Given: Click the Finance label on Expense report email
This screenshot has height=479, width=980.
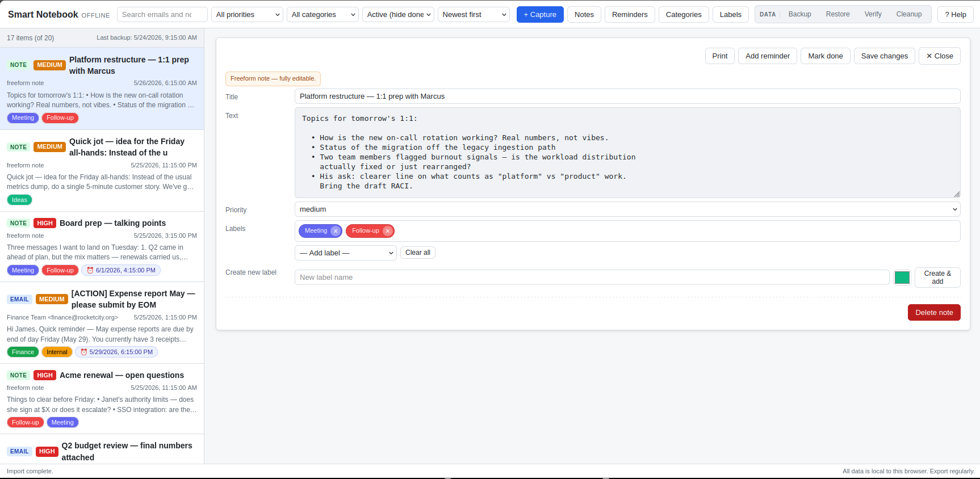Looking at the screenshot, I should coord(23,352).
